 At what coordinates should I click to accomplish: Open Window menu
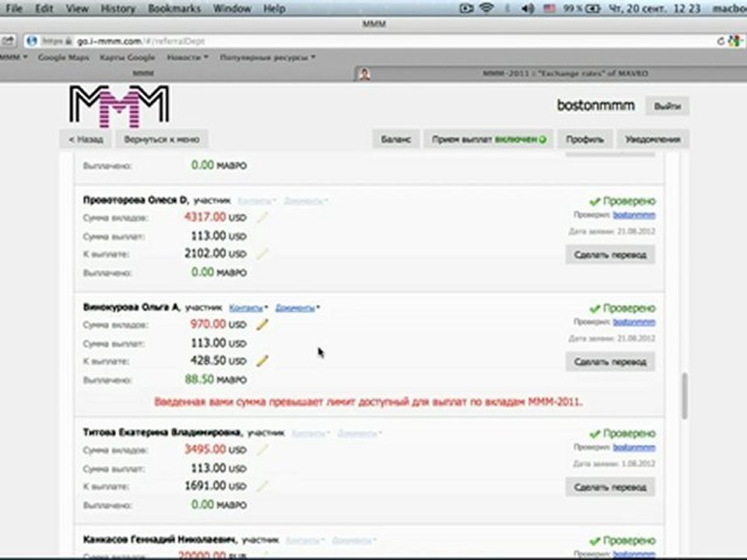[232, 8]
